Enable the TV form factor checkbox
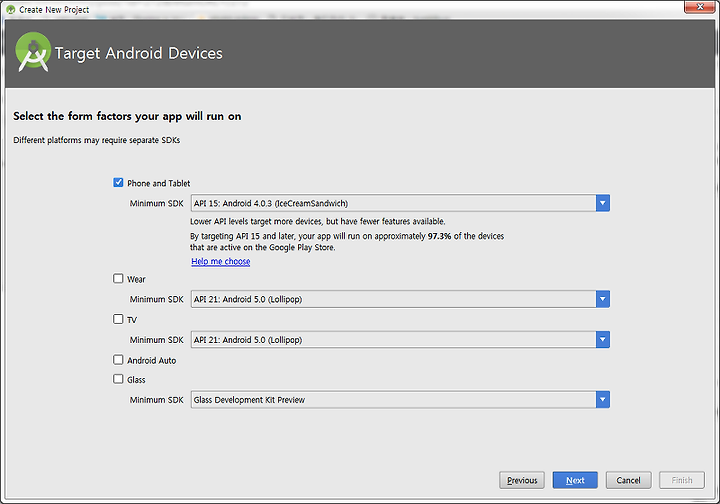 118,319
